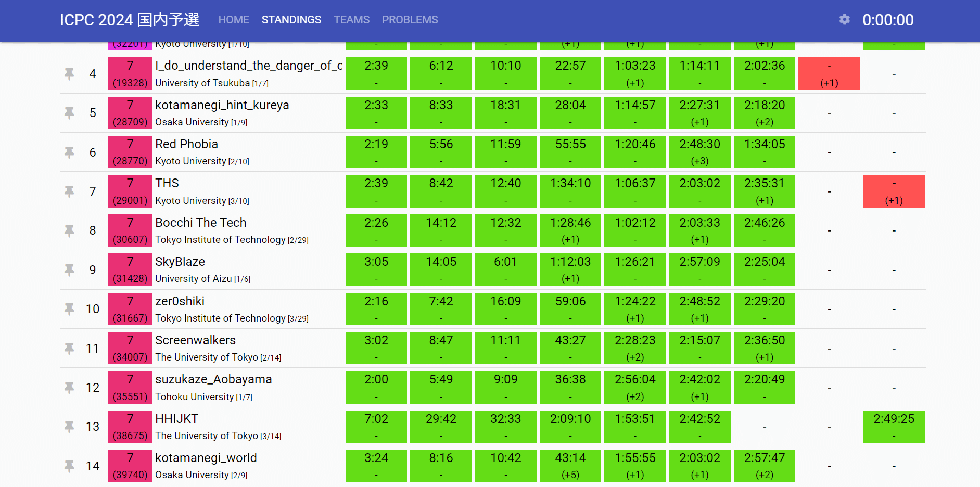
Task: Pin the I_do_understand_the_danger_of_c team row
Action: 69,74
